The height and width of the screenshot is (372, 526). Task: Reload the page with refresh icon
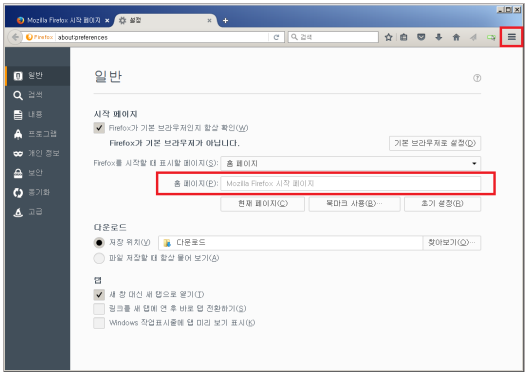point(276,37)
